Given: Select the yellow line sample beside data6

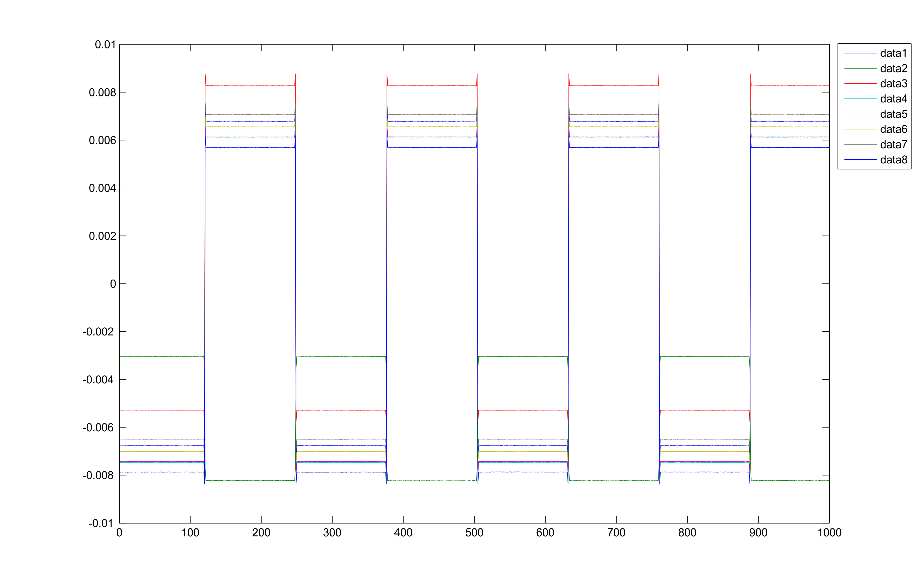Looking at the screenshot, I should 860,130.
